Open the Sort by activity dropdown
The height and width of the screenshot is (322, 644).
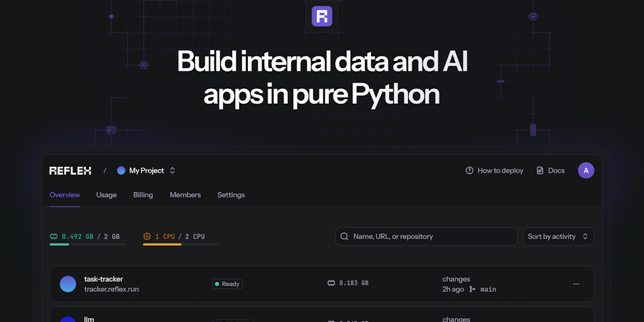point(558,236)
